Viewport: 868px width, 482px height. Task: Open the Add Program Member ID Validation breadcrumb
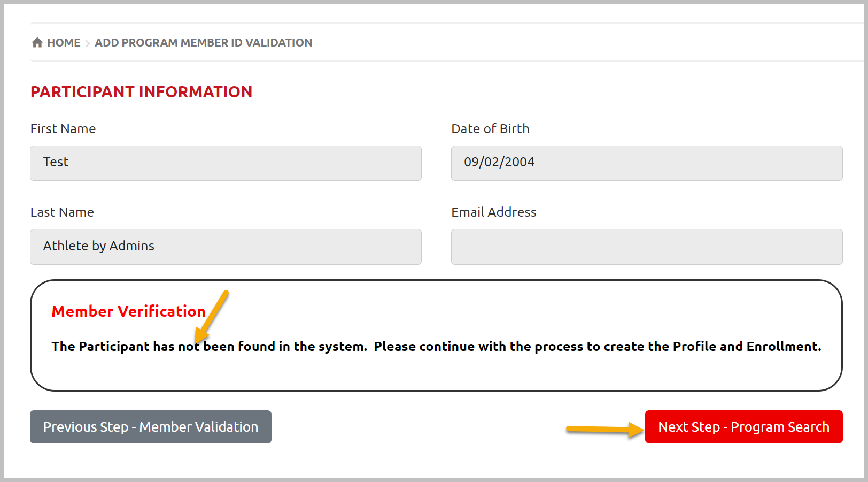pyautogui.click(x=203, y=43)
